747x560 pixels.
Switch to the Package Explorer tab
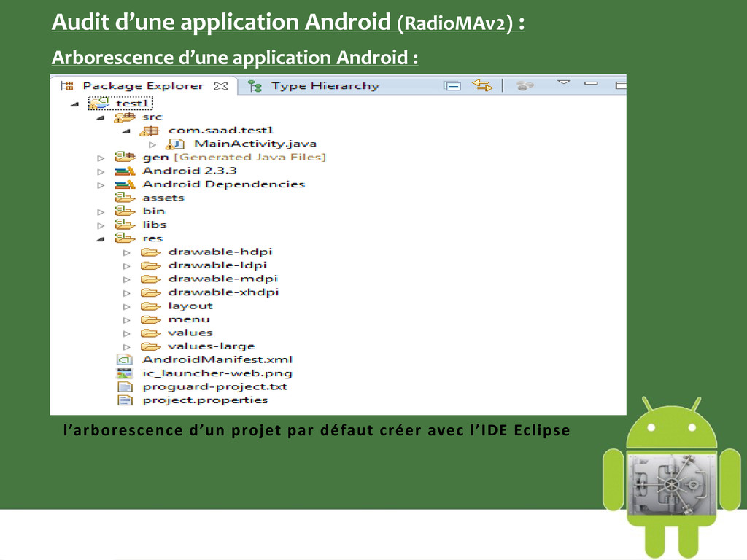(143, 86)
